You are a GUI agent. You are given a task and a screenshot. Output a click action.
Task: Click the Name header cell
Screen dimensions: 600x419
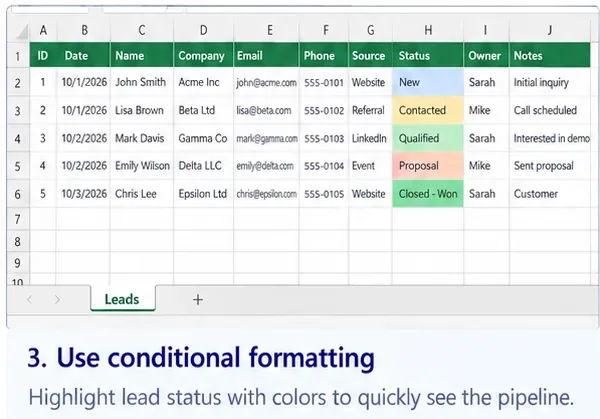pyautogui.click(x=142, y=55)
